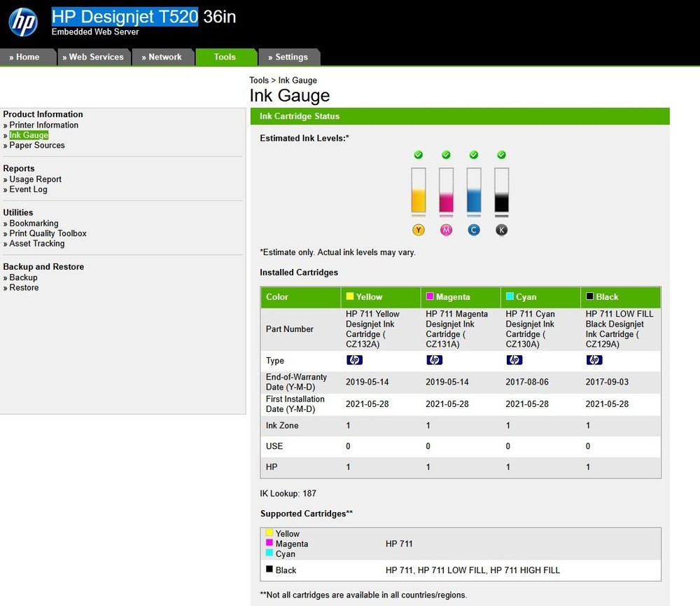The height and width of the screenshot is (606, 700).
Task: Click the magenta ink cartridge gauge
Action: coord(446,191)
